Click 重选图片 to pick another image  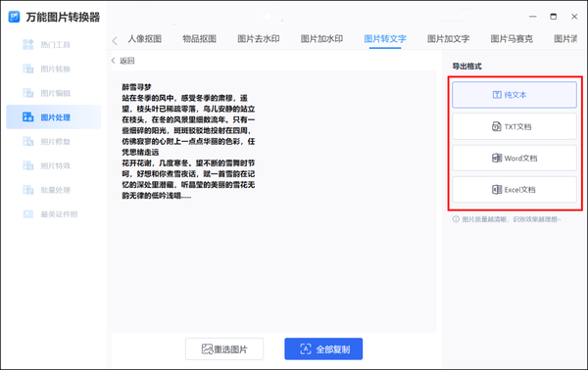(224, 349)
